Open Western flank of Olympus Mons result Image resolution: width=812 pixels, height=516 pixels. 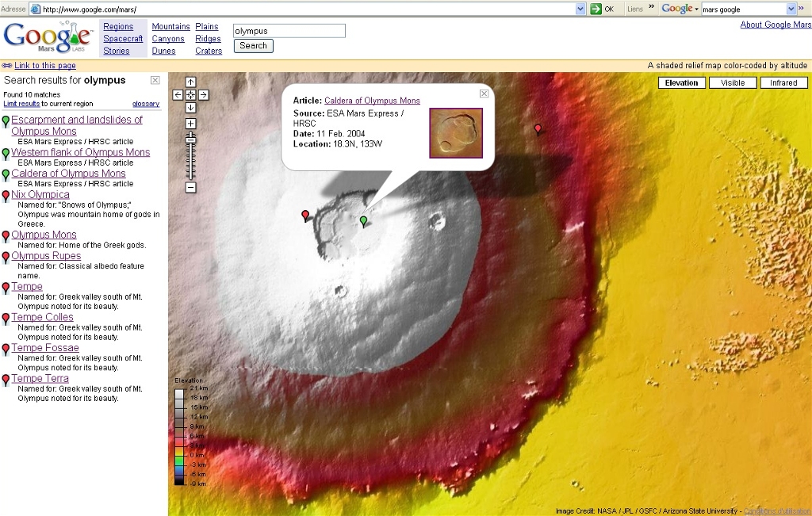click(x=81, y=152)
